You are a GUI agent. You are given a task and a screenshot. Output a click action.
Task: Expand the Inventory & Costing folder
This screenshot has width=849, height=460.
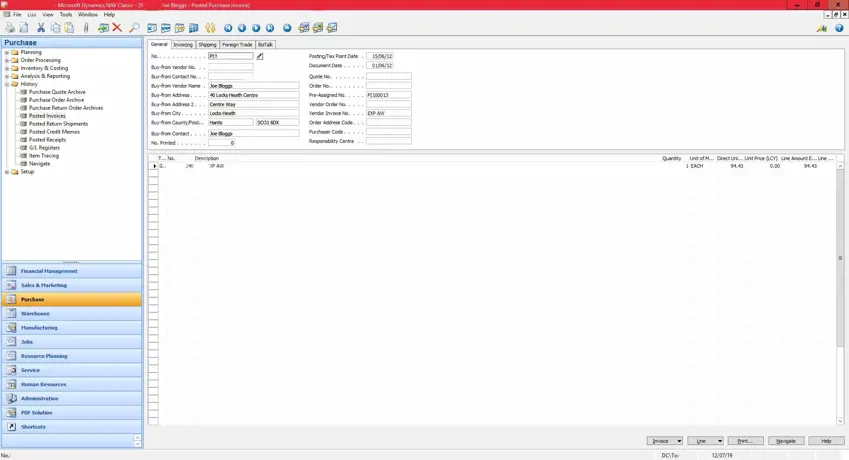click(7, 68)
